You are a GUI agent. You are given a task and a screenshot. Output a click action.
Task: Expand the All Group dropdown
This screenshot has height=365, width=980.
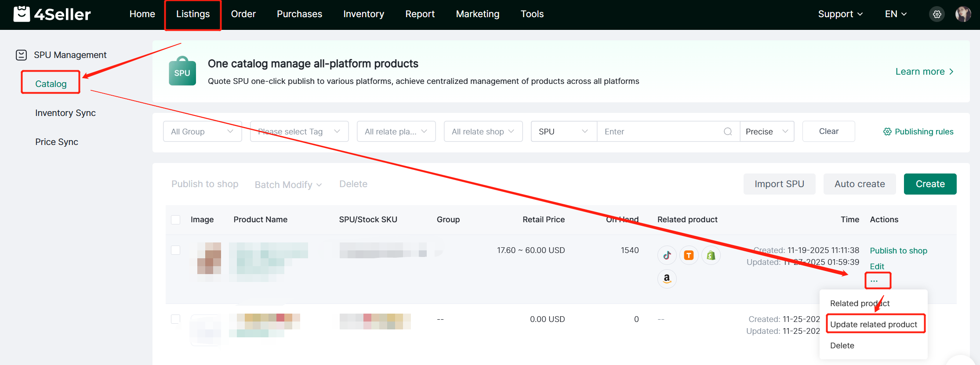coord(202,132)
